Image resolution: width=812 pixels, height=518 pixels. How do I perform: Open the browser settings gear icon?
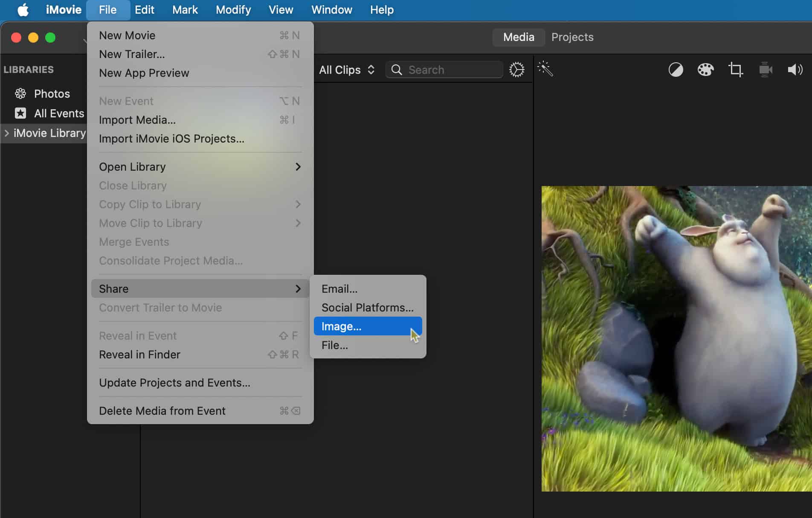[516, 70]
